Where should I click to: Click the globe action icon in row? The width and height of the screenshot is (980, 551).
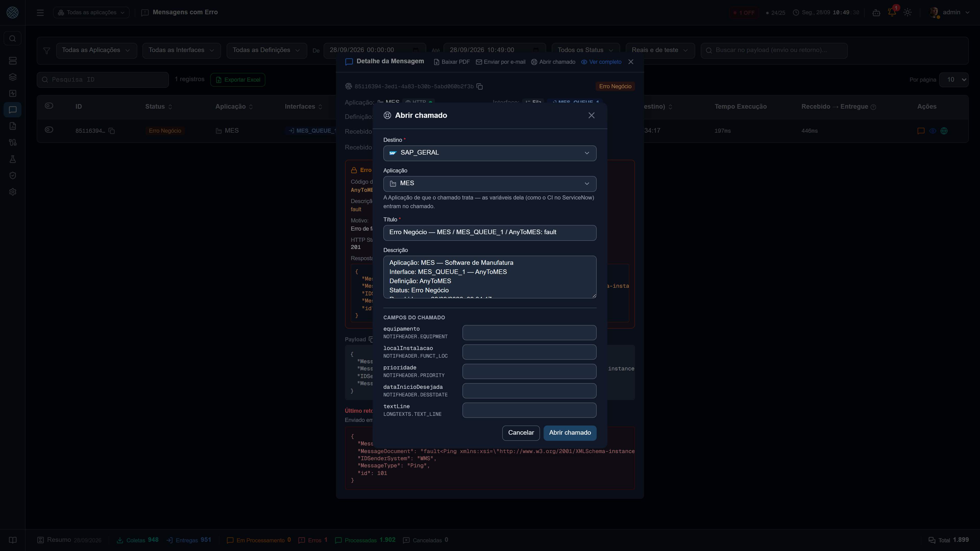944,131
